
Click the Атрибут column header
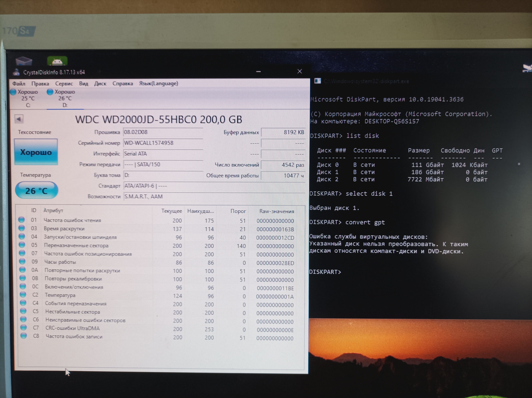pyautogui.click(x=53, y=210)
